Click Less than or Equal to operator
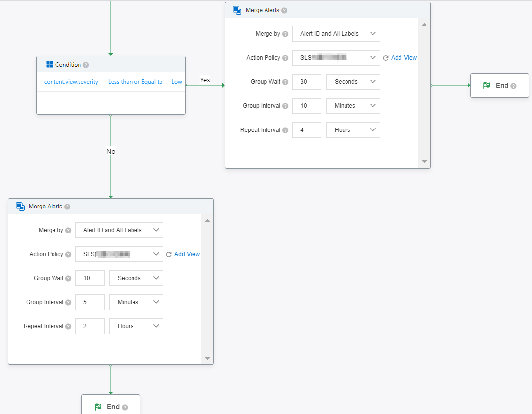This screenshot has height=414, width=532. [135, 82]
